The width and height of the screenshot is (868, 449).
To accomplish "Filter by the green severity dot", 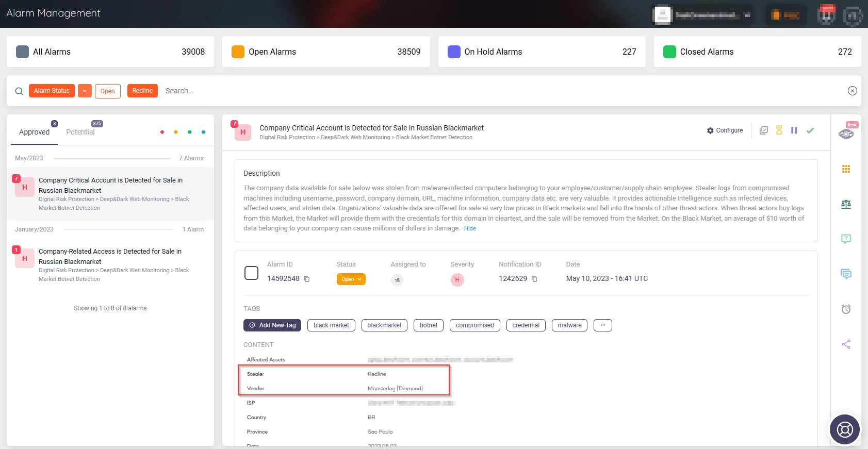I will point(190,132).
